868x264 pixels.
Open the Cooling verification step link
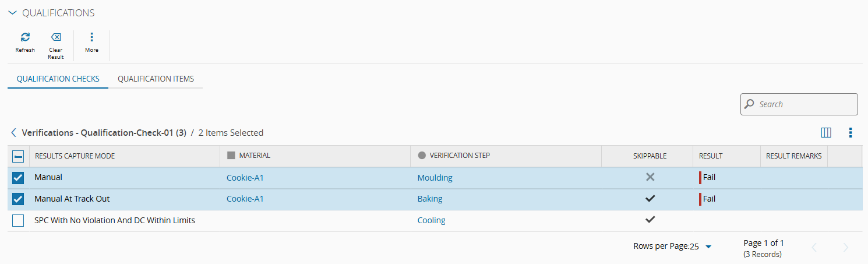(431, 220)
